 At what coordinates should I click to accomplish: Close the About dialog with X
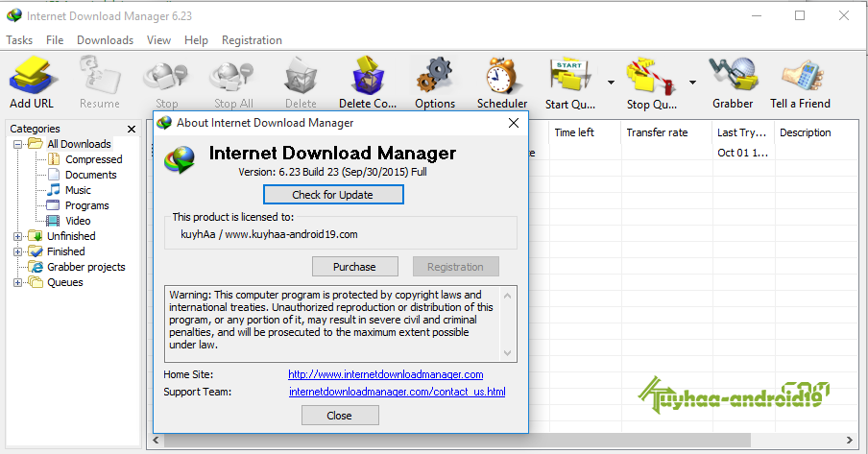(x=514, y=123)
